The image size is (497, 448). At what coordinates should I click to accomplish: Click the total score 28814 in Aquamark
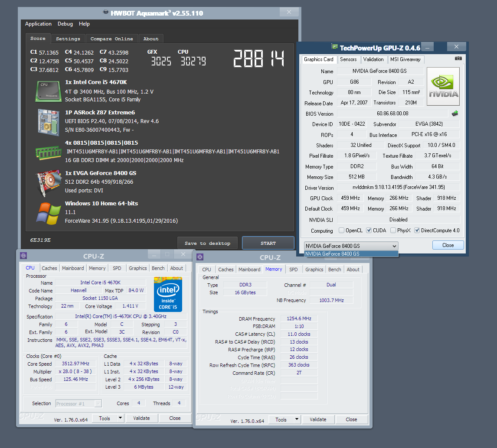[x=258, y=58]
